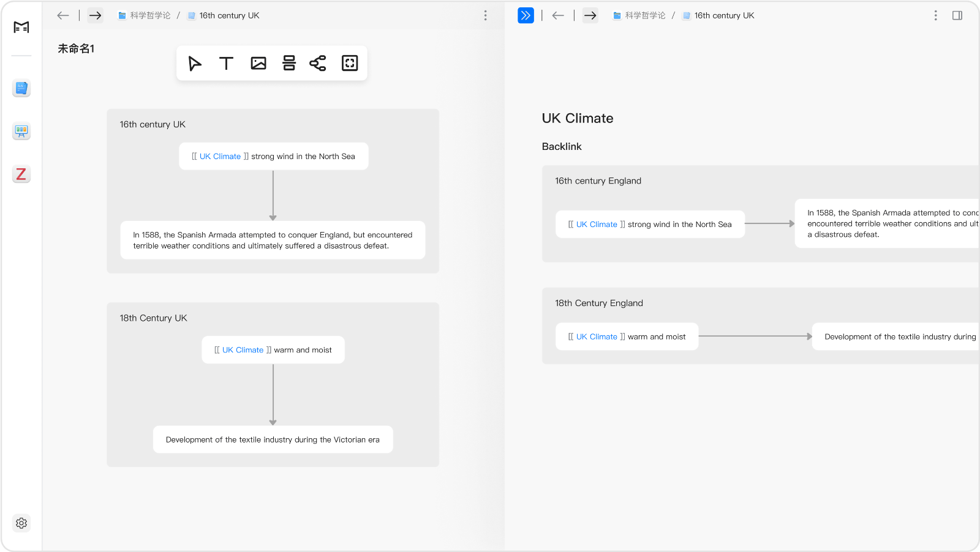980x552 pixels.
Task: Select the Victorian era textile industry card
Action: coord(273,440)
